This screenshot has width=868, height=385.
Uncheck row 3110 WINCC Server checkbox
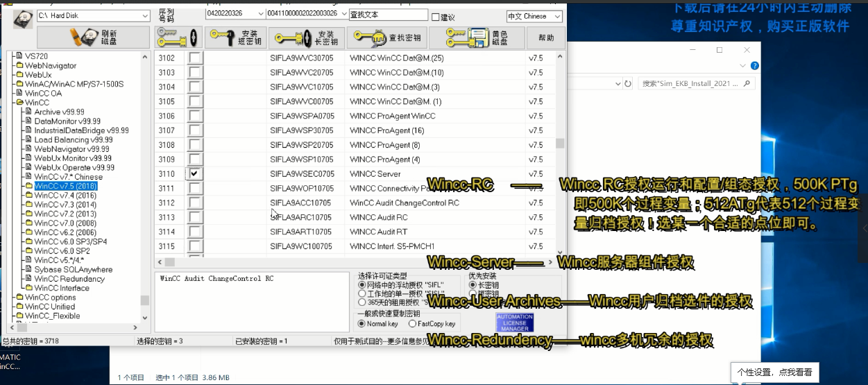point(195,174)
